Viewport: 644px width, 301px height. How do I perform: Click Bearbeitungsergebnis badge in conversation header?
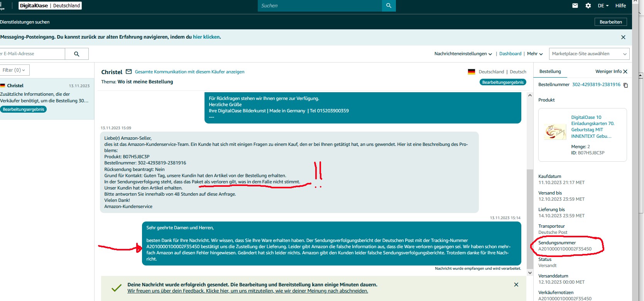503,82
